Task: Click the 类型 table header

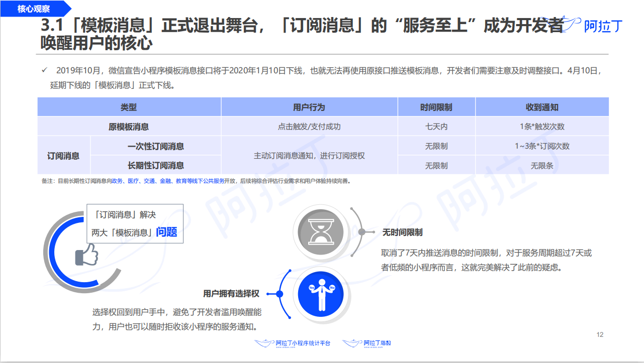Action: (129, 107)
